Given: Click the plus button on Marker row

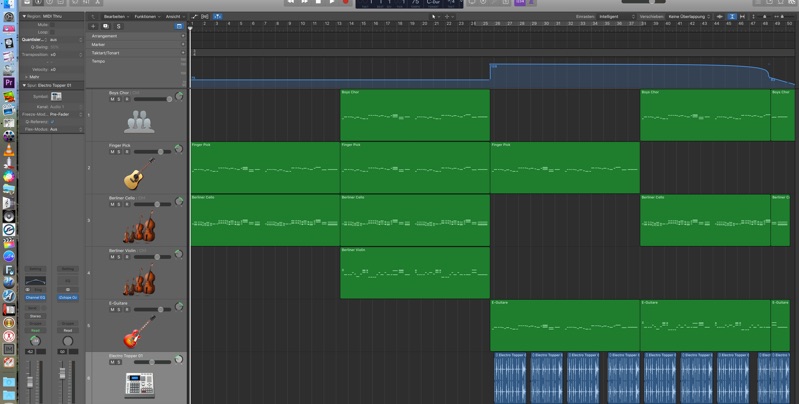Looking at the screenshot, I should (183, 44).
